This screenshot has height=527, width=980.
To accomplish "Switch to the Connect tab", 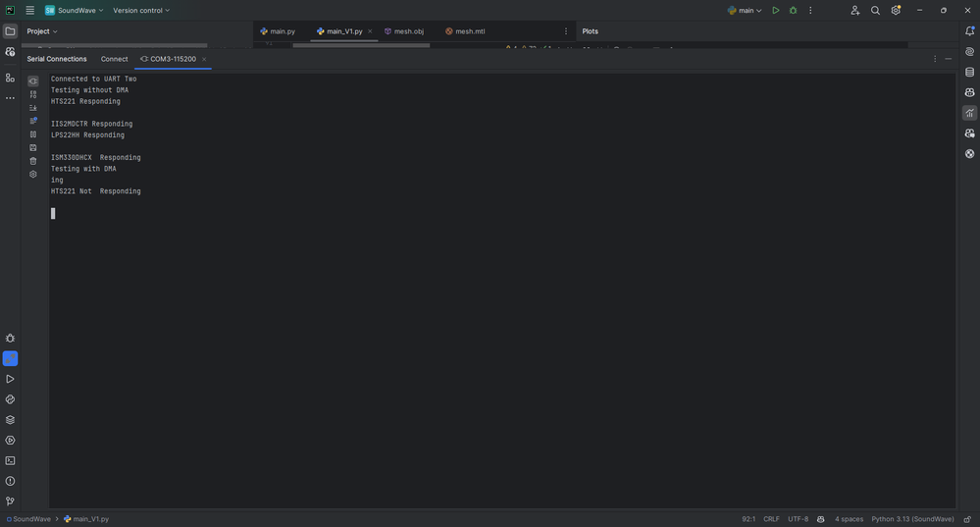I will pos(115,59).
